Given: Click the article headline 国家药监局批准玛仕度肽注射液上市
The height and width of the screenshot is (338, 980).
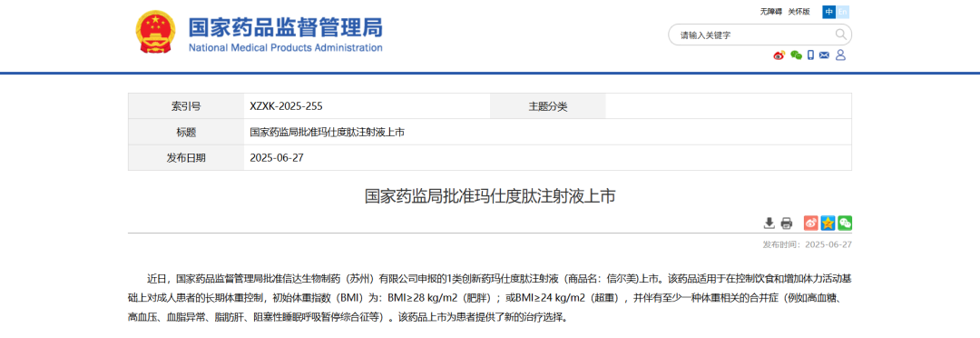Looking at the screenshot, I should pos(490,196).
